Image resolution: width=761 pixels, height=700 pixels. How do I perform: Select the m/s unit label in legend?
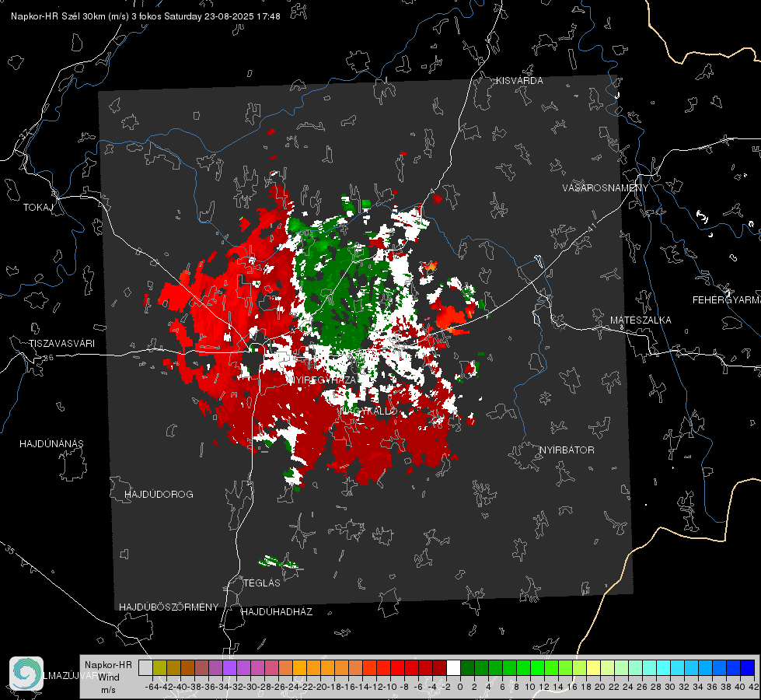(108, 689)
